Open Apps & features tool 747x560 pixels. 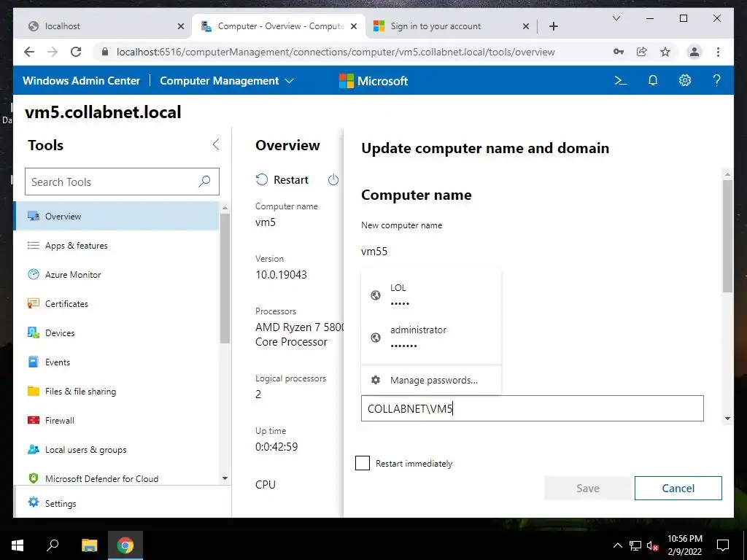117,245
